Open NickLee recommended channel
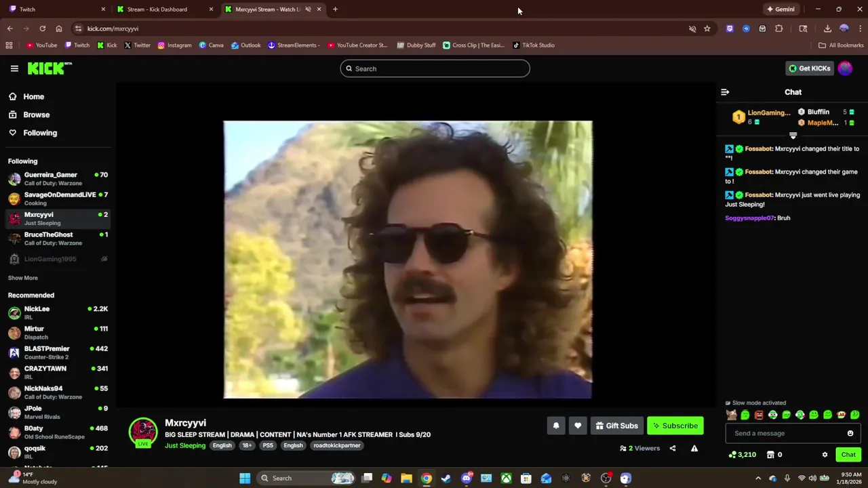The width and height of the screenshot is (868, 488). click(58, 313)
